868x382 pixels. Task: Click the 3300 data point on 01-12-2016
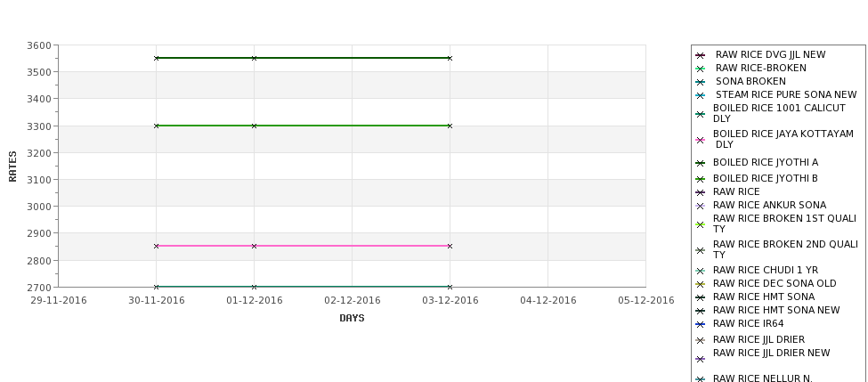tap(254, 126)
